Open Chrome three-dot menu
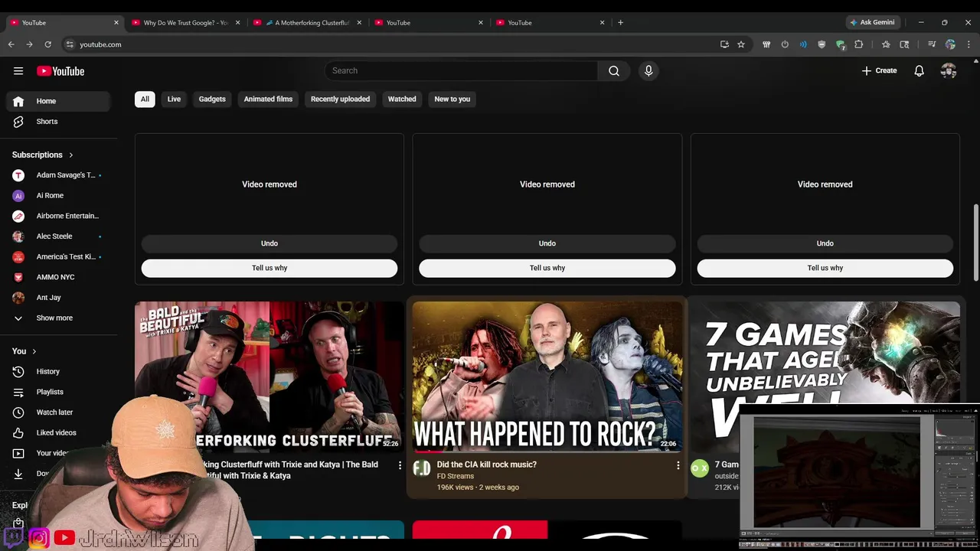 coord(969,44)
